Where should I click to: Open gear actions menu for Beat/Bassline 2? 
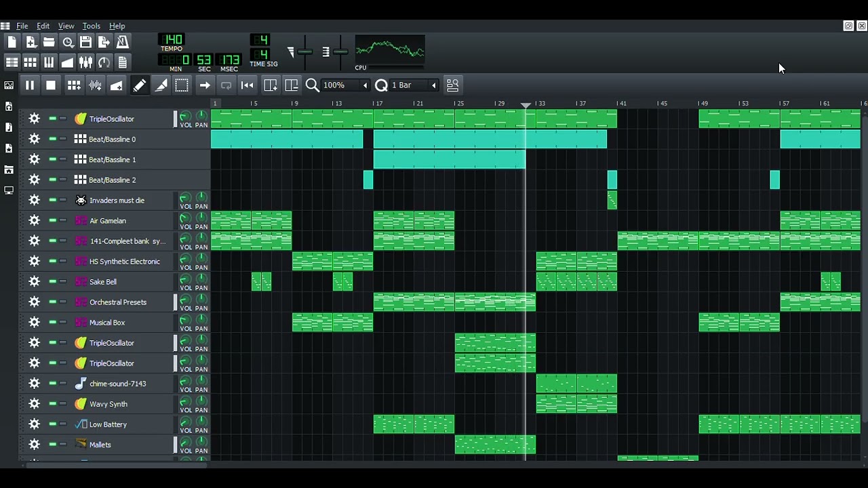35,180
